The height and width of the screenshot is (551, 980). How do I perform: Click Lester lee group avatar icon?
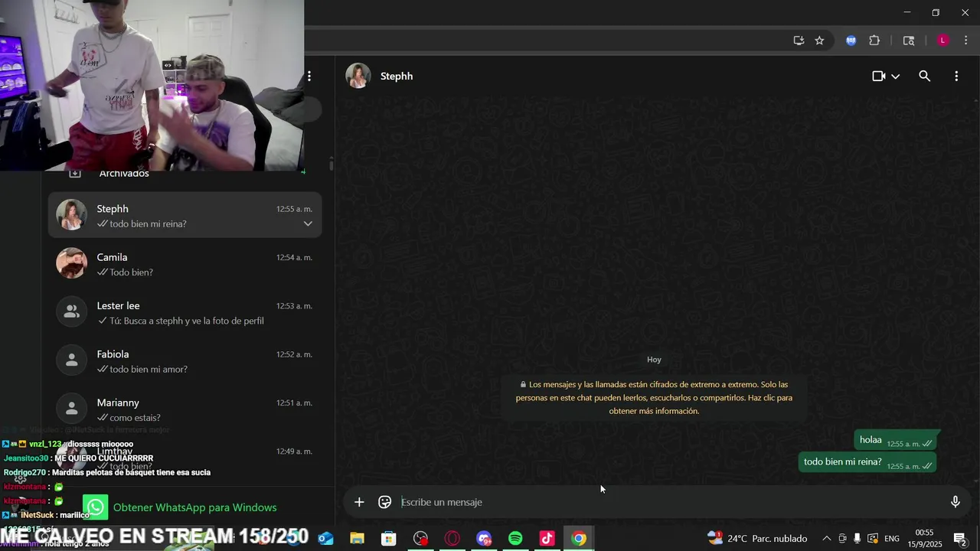point(71,311)
